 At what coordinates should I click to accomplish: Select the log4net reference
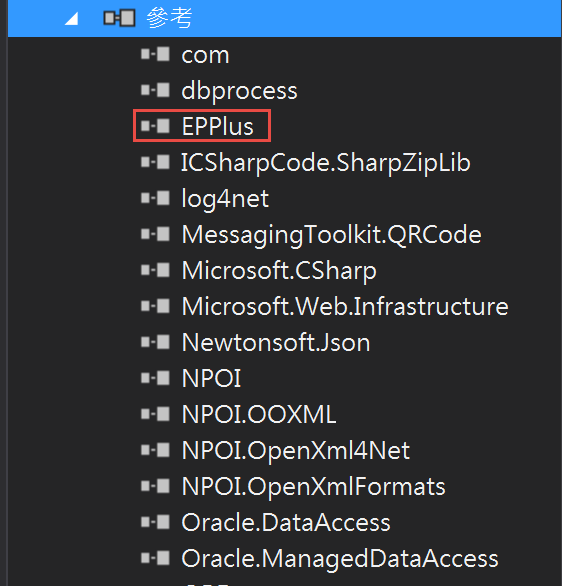tap(225, 198)
